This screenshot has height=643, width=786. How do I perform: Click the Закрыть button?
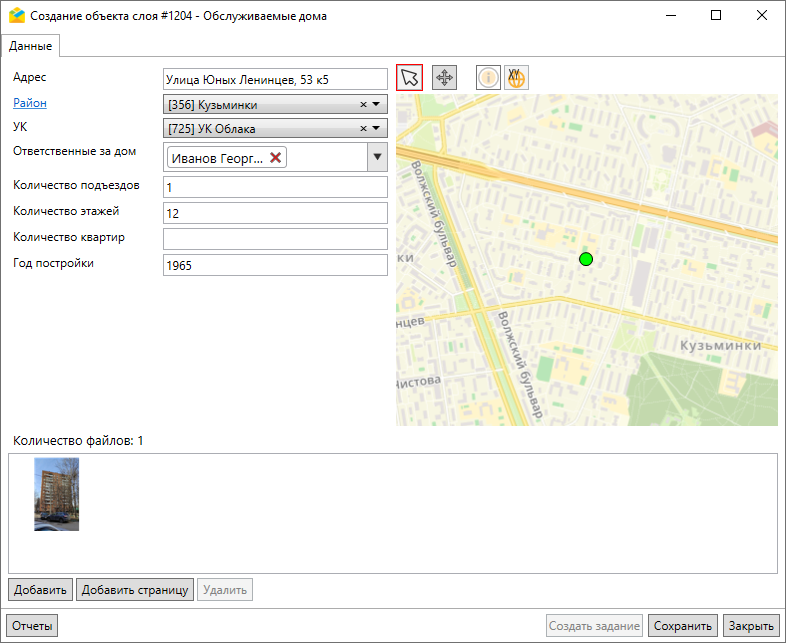pos(750,626)
